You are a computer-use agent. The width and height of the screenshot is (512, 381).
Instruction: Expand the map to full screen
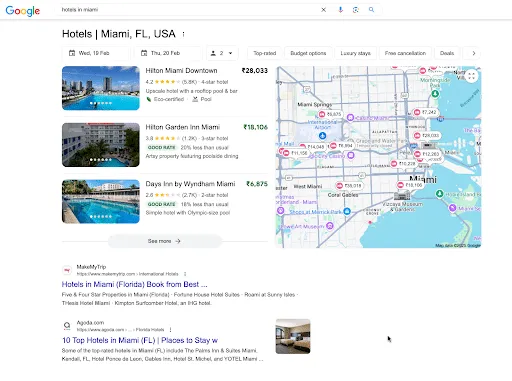click(x=471, y=76)
